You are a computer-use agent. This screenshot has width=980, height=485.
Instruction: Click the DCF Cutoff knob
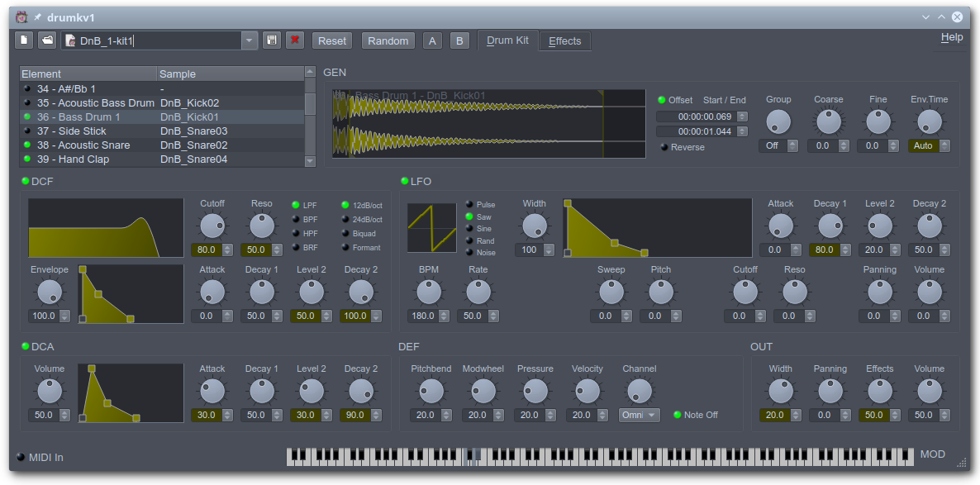212,225
